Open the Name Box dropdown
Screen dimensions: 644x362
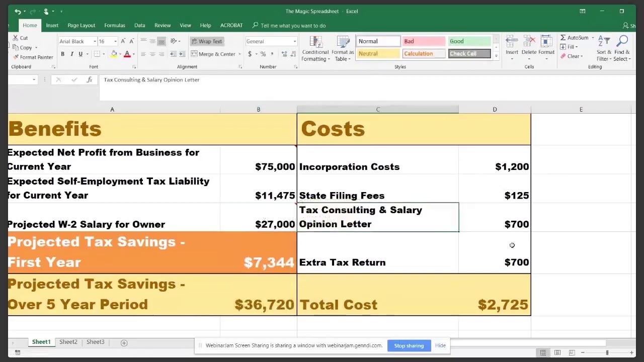pyautogui.click(x=34, y=79)
